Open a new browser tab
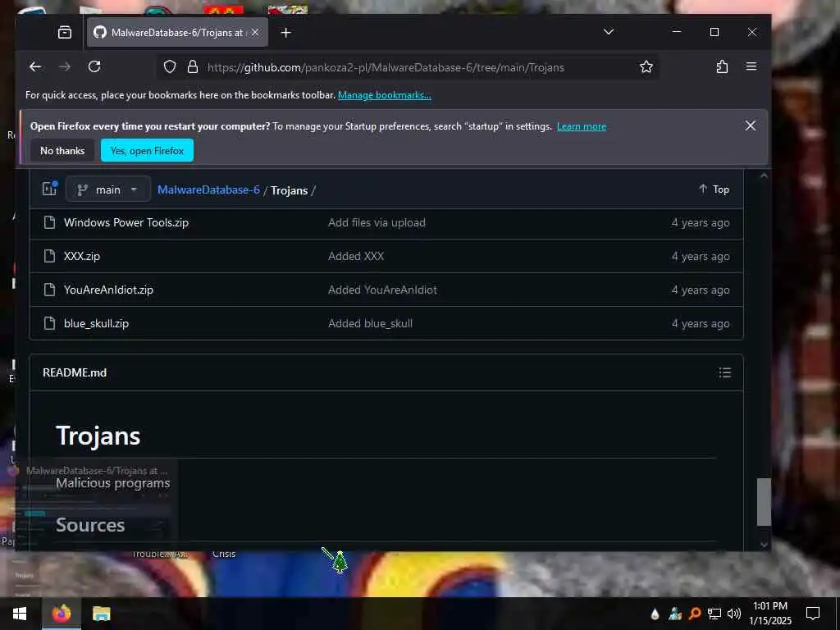The width and height of the screenshot is (840, 630). [286, 33]
